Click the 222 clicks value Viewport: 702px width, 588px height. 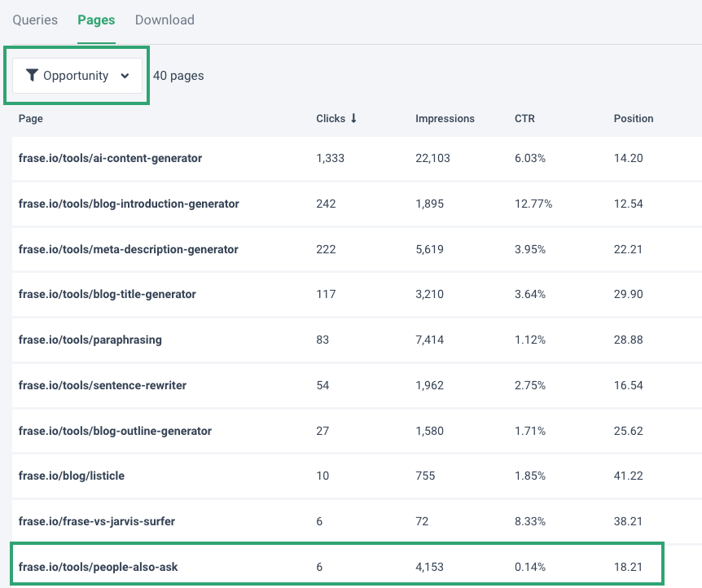click(326, 249)
